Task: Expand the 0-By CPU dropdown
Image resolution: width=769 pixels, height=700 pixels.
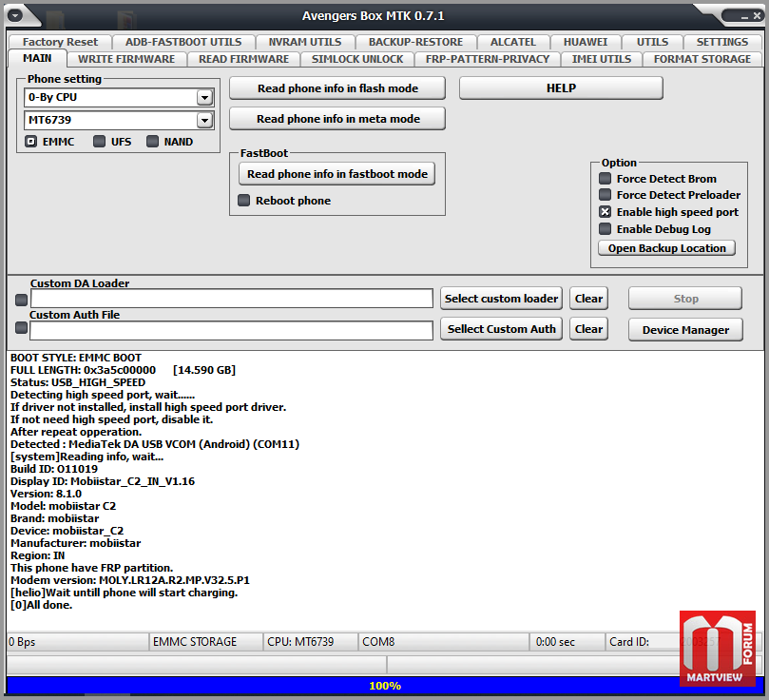Action: pos(204,98)
